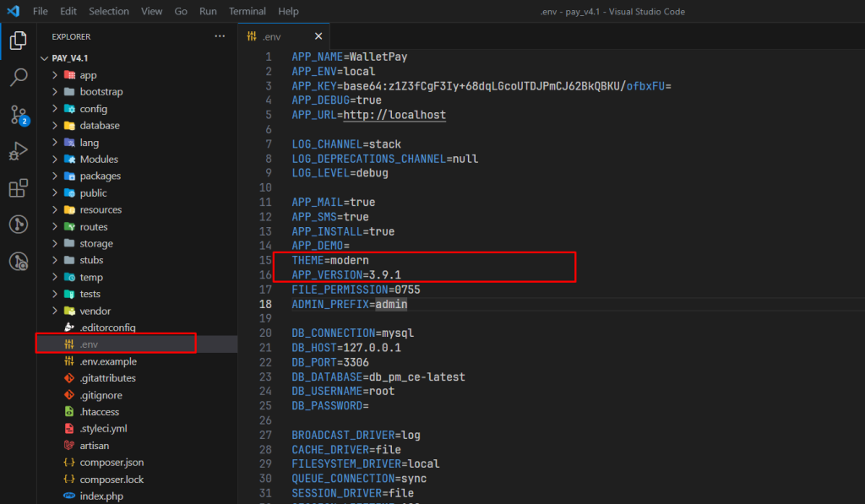Click the bottom git history icon in activity bar

point(19,262)
